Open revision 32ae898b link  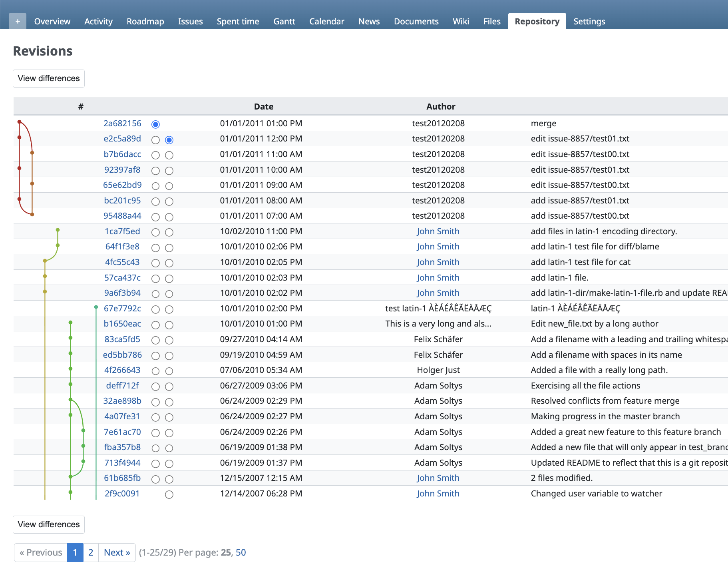click(122, 401)
